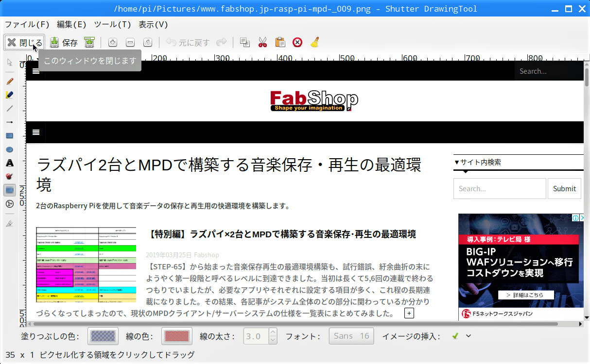Click the Submit button in the screenshot
The height and width of the screenshot is (364, 590).
pos(564,189)
